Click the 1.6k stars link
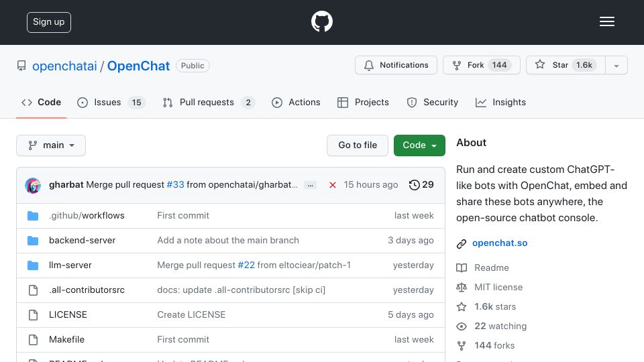The image size is (644, 362). tap(495, 306)
